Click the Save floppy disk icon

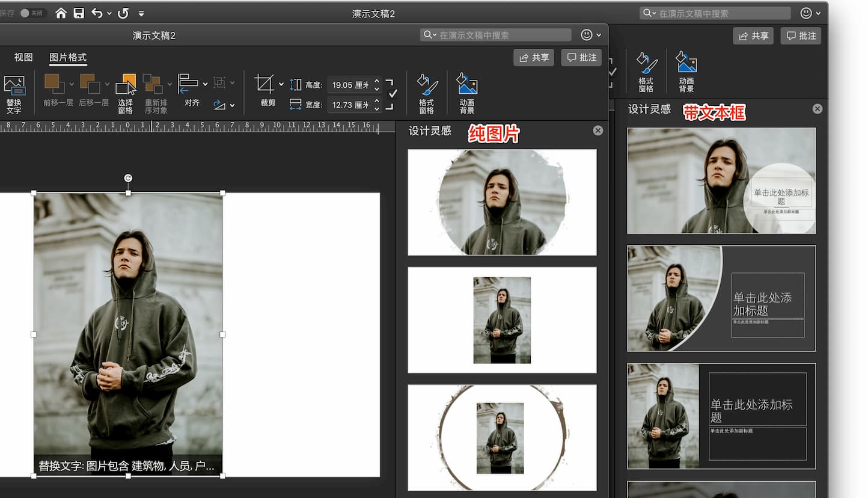[79, 13]
